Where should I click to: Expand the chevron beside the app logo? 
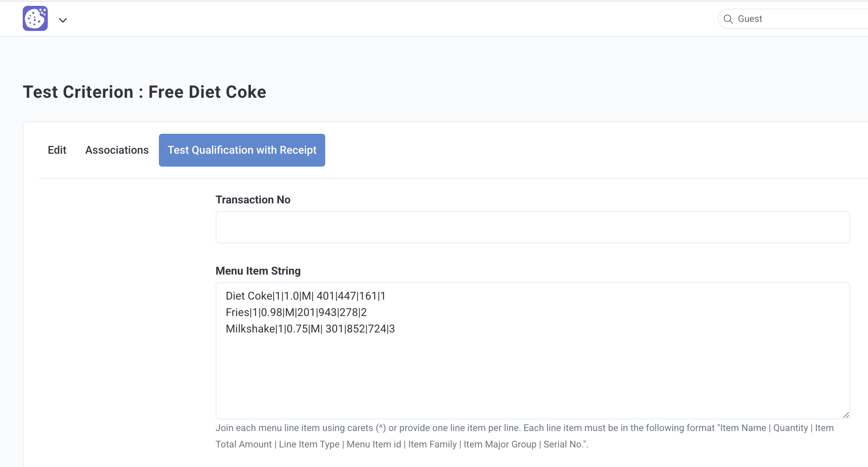click(63, 20)
